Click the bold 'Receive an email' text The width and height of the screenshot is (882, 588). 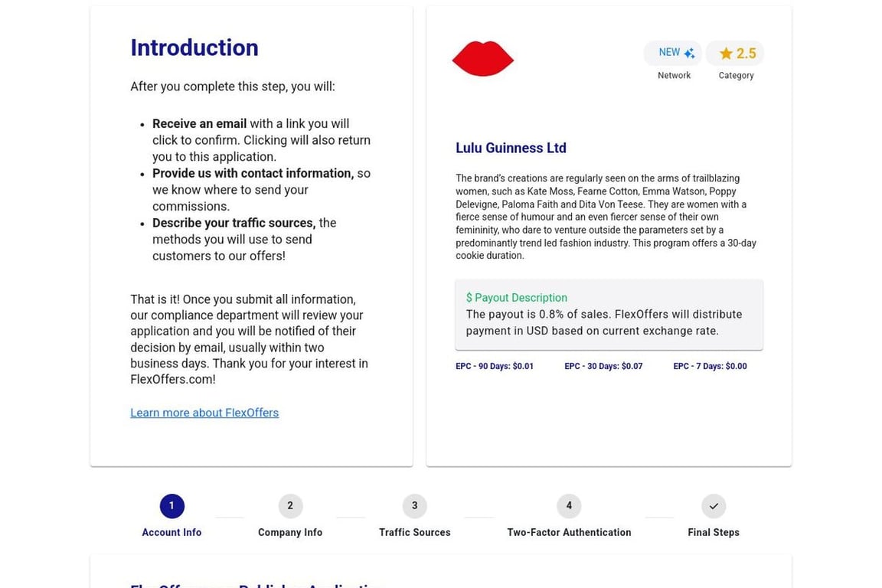coord(199,124)
